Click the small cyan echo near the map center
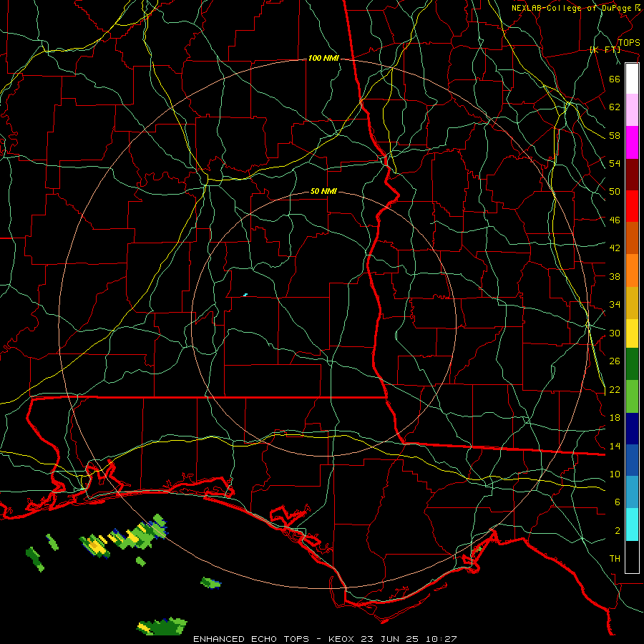Image resolution: width=644 pixels, height=644 pixels. [245, 295]
